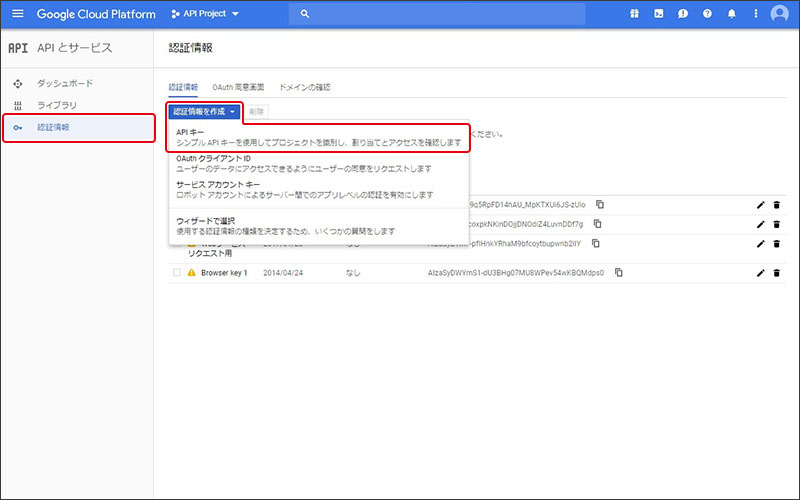The image size is (800, 500).
Task: Click the Browser key 1 name
Action: (224, 273)
